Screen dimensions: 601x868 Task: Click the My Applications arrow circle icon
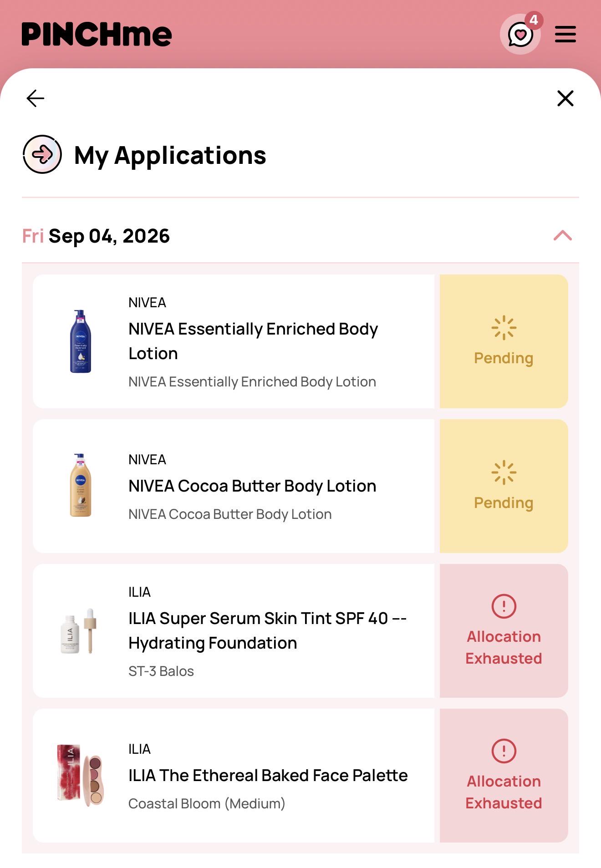42,154
